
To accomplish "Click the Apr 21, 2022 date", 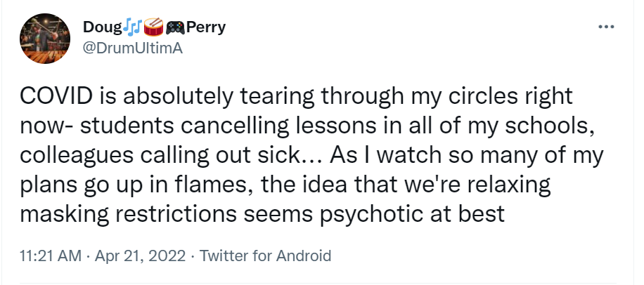I will [x=137, y=256].
